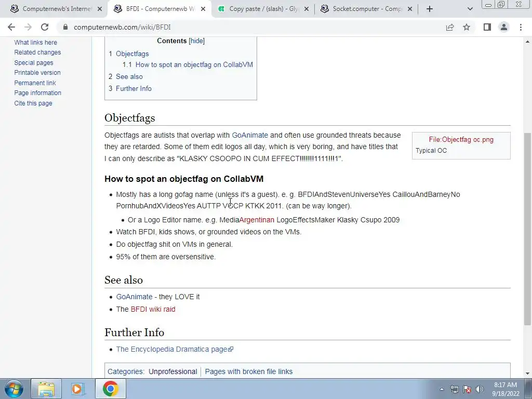Reload the BFDI wiki page

(45, 27)
